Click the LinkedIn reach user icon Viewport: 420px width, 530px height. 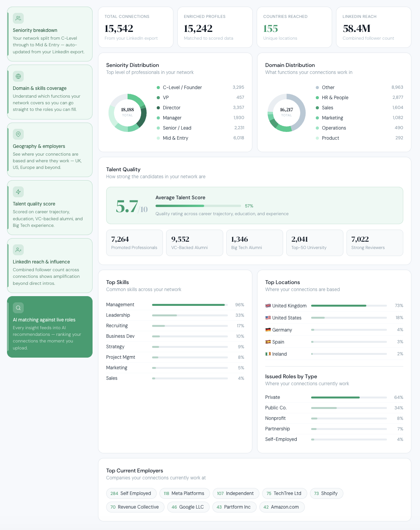18,250
